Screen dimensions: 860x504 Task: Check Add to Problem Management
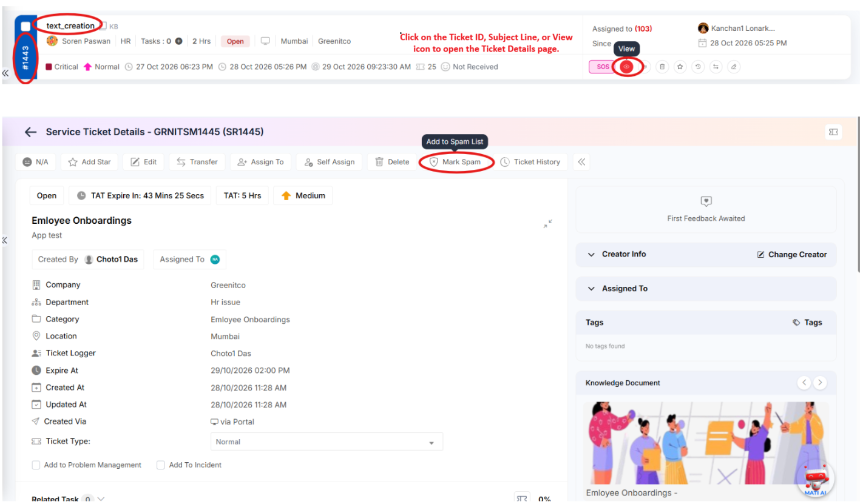click(x=36, y=465)
